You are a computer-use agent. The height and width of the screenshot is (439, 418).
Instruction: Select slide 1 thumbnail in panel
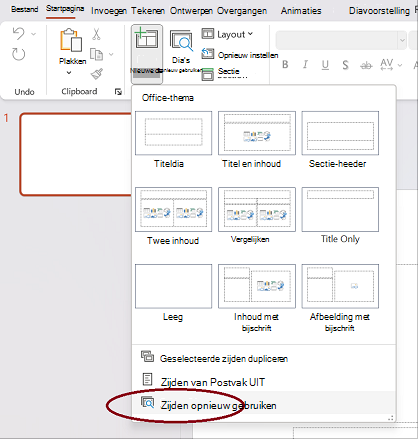click(x=76, y=154)
